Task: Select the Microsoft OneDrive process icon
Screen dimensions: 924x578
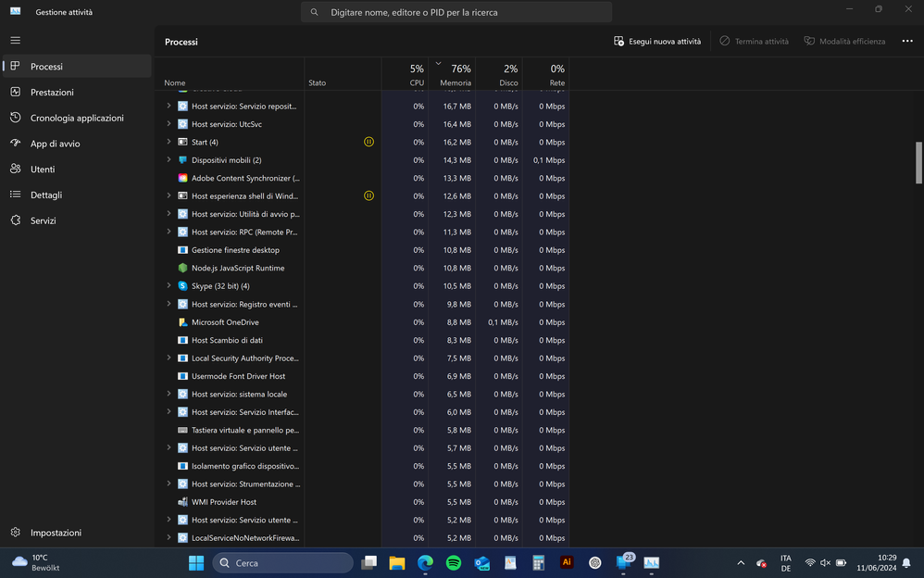Action: click(x=182, y=322)
